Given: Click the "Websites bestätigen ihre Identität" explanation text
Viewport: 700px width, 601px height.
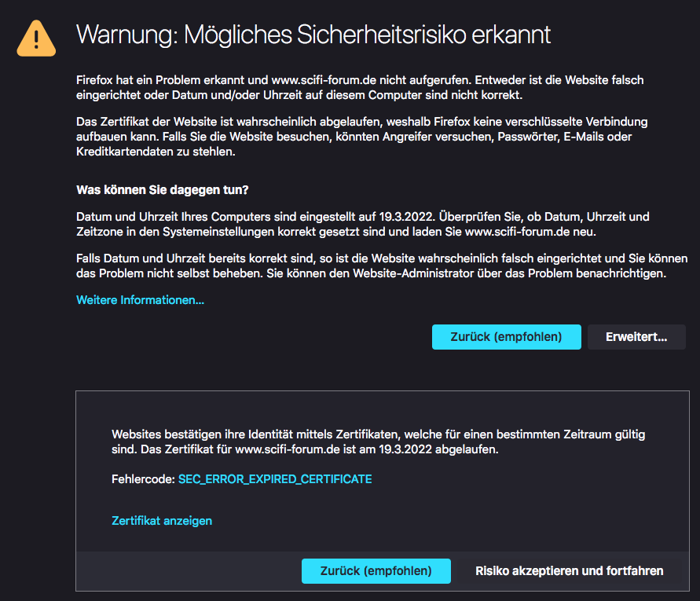Looking at the screenshot, I should (x=379, y=442).
